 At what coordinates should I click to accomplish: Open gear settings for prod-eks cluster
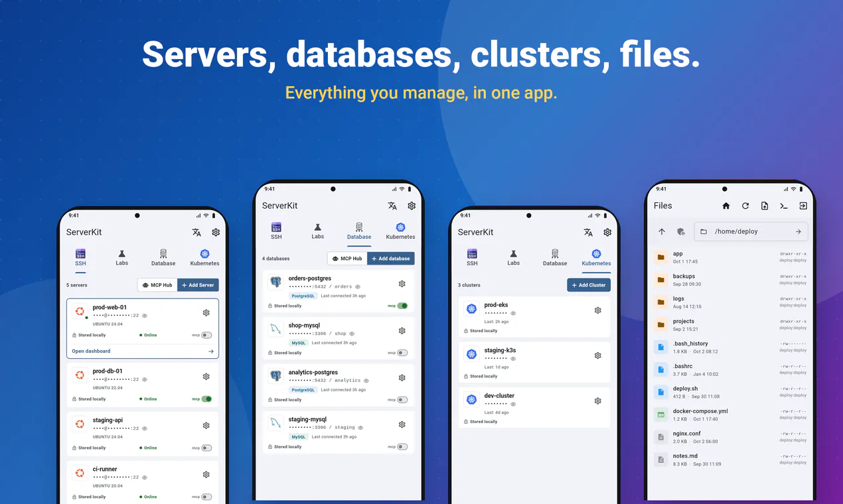tap(598, 310)
